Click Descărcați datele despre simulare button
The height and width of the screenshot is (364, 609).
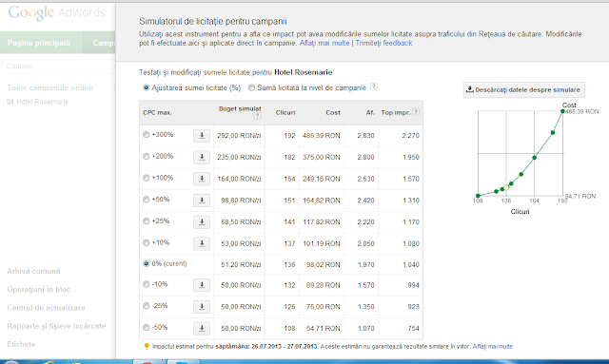click(x=524, y=89)
